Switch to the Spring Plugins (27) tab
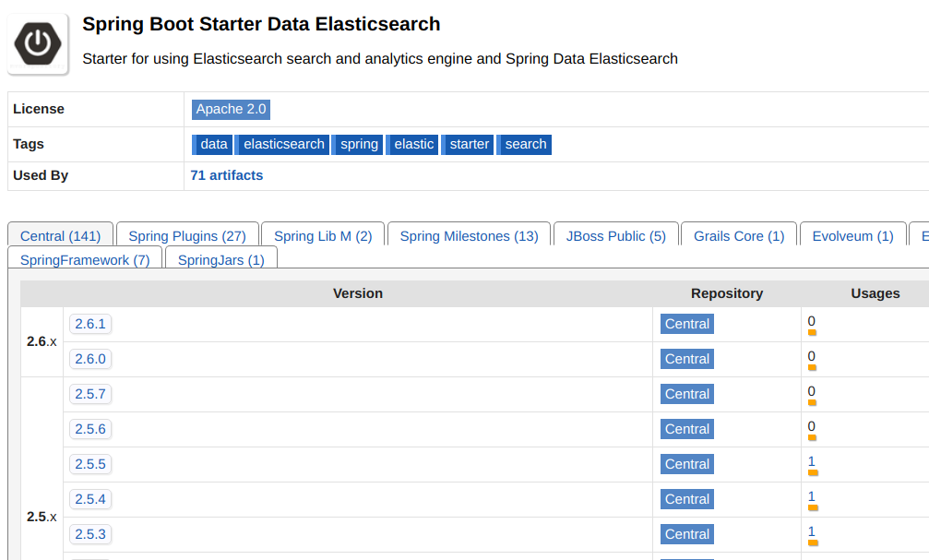This screenshot has height=560, width=929. point(187,236)
